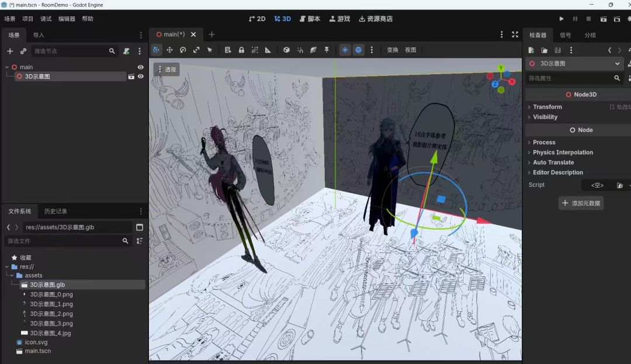Run the project with play button

(561, 19)
